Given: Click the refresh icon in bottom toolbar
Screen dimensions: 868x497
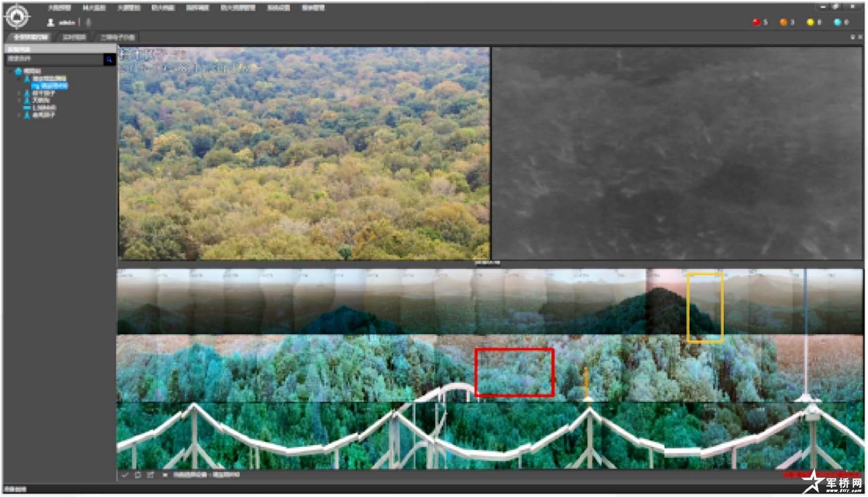Looking at the screenshot, I should click(138, 475).
